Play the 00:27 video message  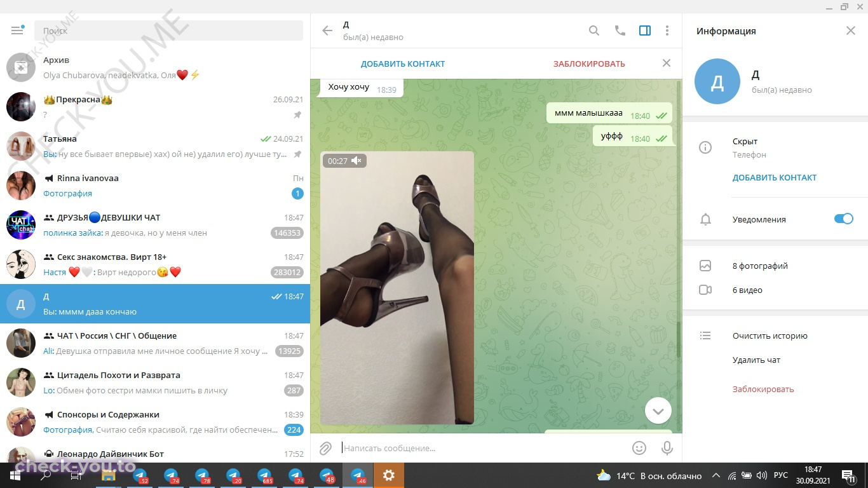click(397, 287)
